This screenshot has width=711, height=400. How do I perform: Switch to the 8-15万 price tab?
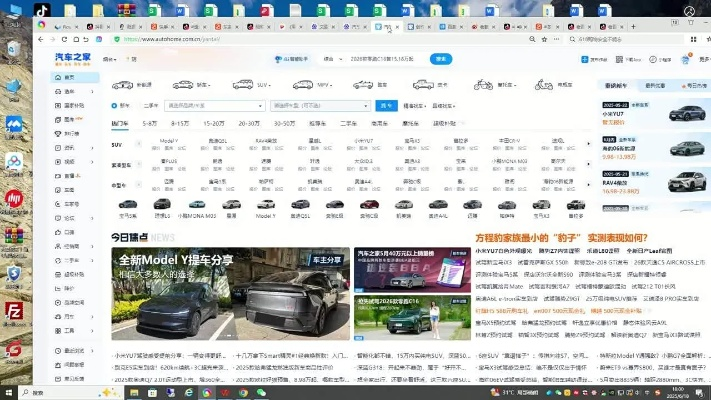click(x=180, y=123)
